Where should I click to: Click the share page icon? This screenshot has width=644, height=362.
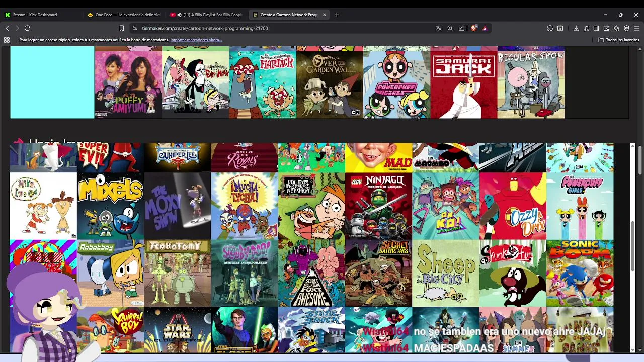coord(461,28)
